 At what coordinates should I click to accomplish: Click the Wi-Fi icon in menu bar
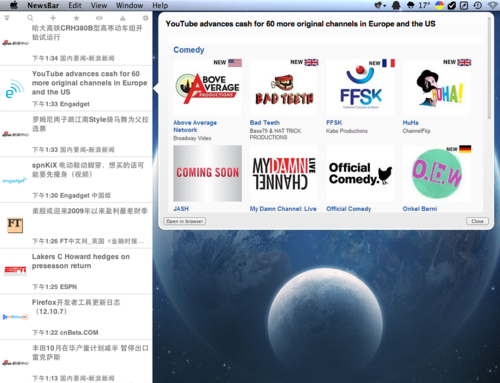coord(493,5)
